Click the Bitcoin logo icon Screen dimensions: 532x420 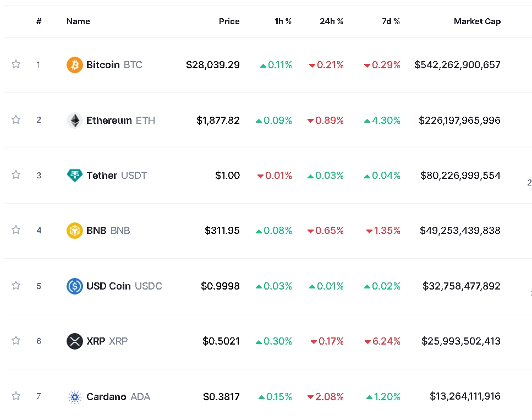tap(74, 65)
